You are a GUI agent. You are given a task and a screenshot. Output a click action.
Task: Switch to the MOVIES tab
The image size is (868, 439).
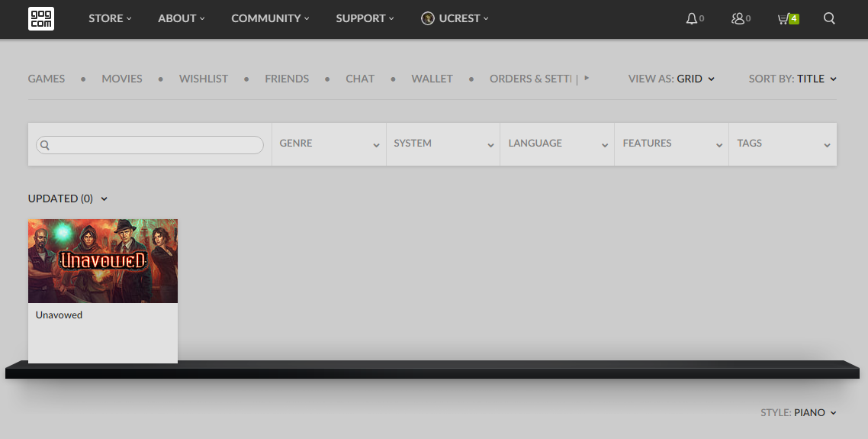(x=122, y=79)
